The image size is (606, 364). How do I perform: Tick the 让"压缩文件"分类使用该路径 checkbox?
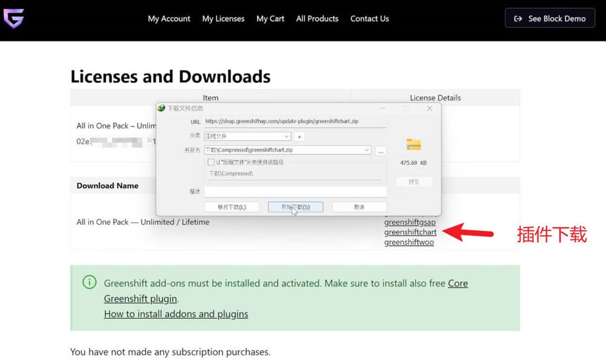(x=211, y=162)
